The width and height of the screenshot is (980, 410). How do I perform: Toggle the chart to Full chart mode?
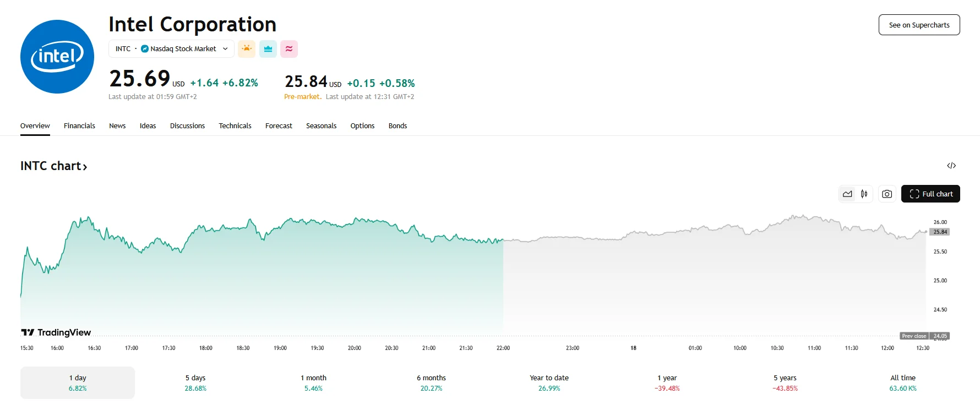(930, 194)
